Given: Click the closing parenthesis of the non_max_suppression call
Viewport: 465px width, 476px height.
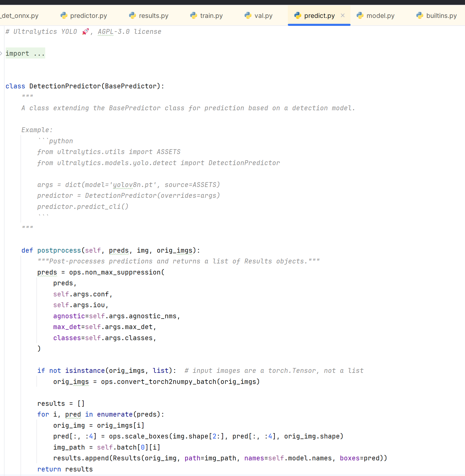Looking at the screenshot, I should (x=39, y=349).
